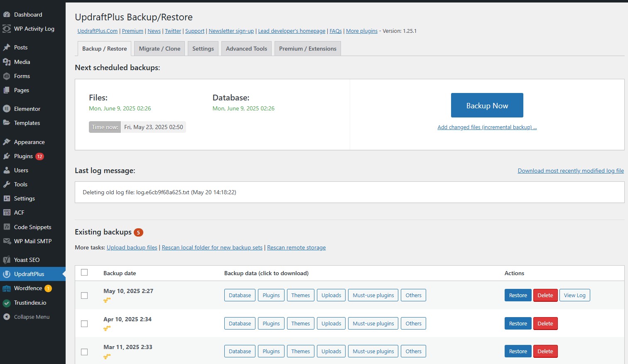
Task: Click the Trustindex.io checkmark icon
Action: [x=7, y=303]
